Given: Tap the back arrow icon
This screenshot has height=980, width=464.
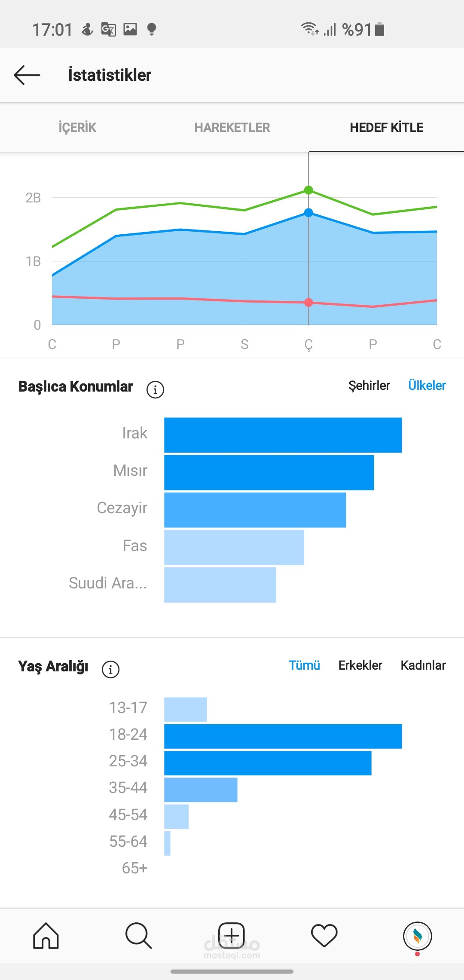Looking at the screenshot, I should (x=27, y=75).
